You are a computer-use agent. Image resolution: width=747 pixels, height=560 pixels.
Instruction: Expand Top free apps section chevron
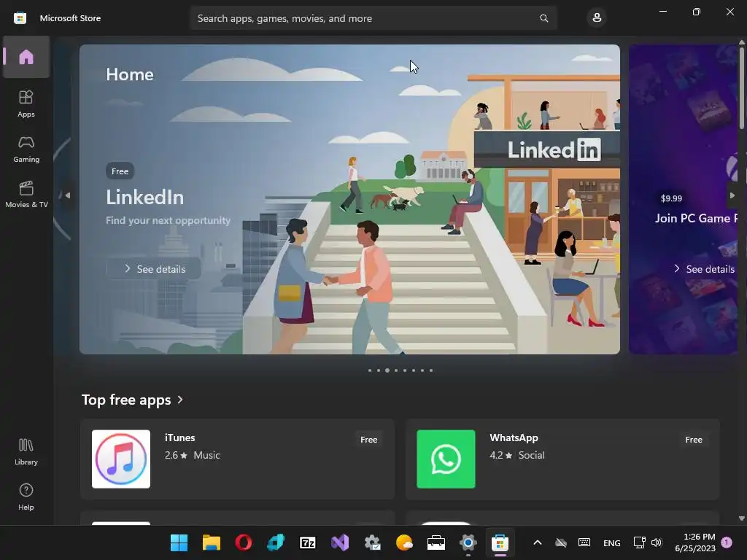(180, 400)
